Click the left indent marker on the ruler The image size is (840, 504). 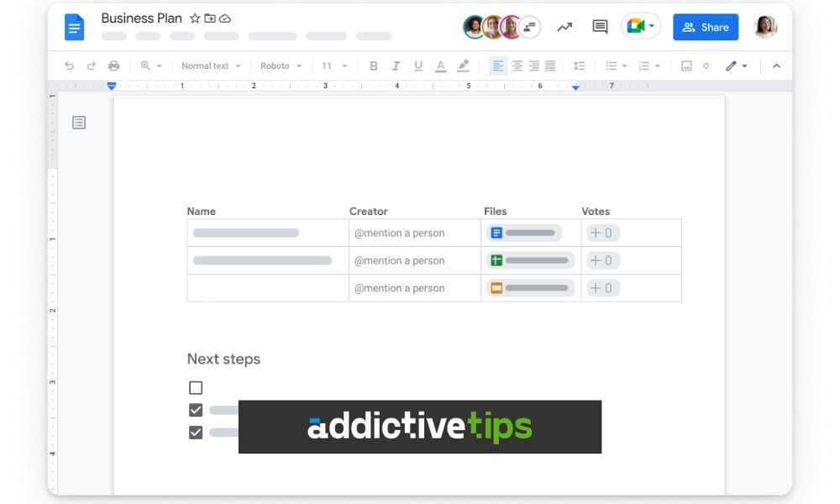112,86
